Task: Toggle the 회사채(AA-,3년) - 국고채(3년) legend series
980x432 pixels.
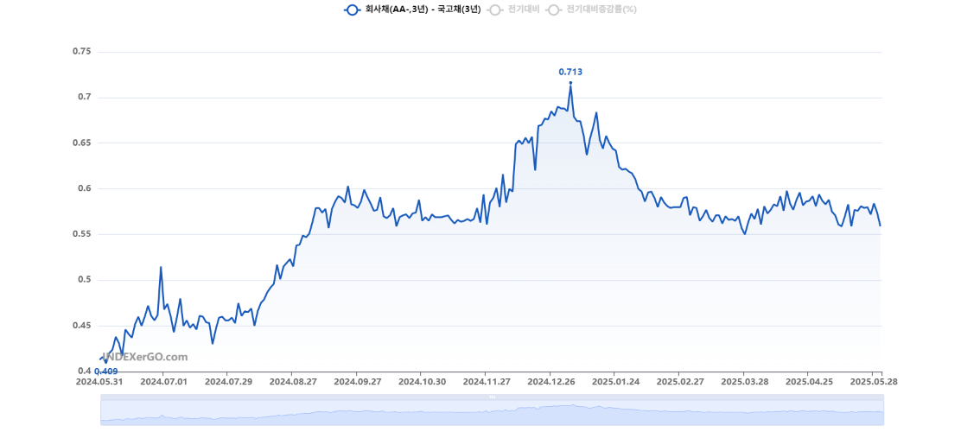Action: 412,10
